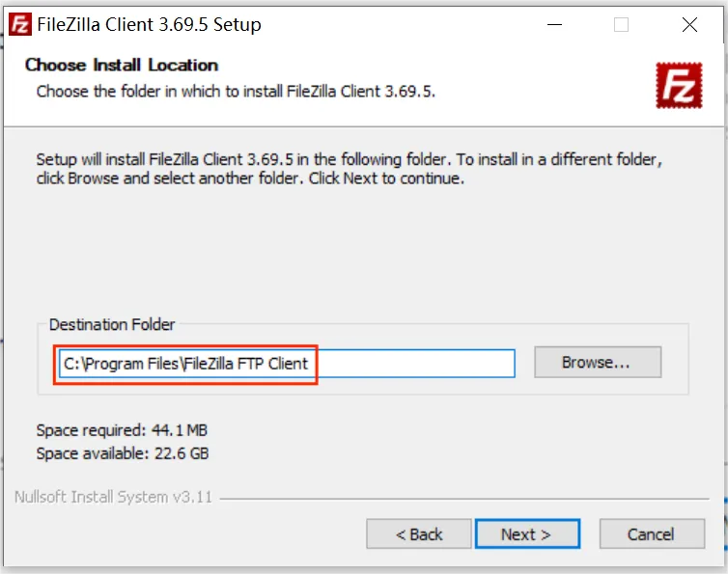This screenshot has width=728, height=574.
Task: Click the maximize button in the title bar
Action: coord(621,25)
